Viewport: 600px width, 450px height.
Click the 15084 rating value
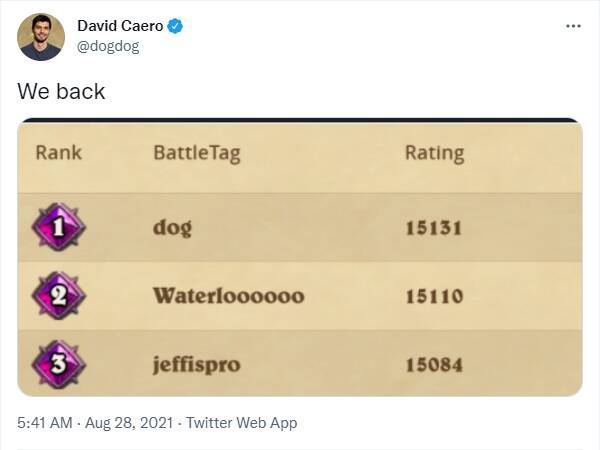click(x=433, y=364)
